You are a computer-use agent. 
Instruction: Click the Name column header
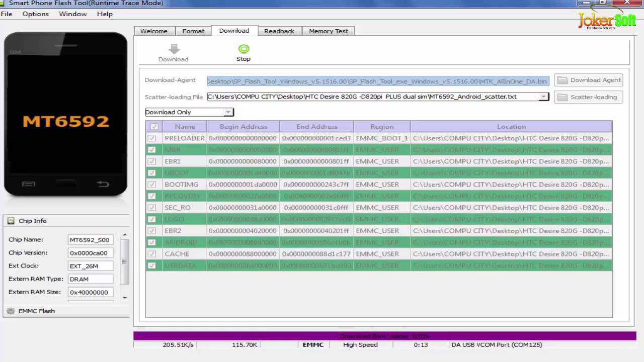(x=185, y=127)
